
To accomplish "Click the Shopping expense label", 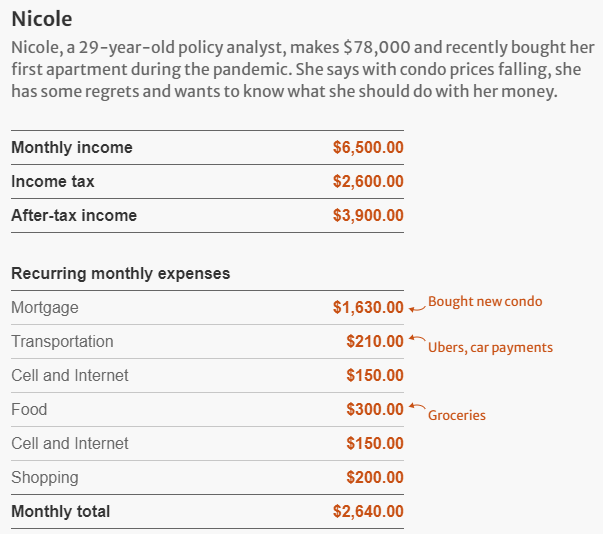I will click(x=45, y=477).
